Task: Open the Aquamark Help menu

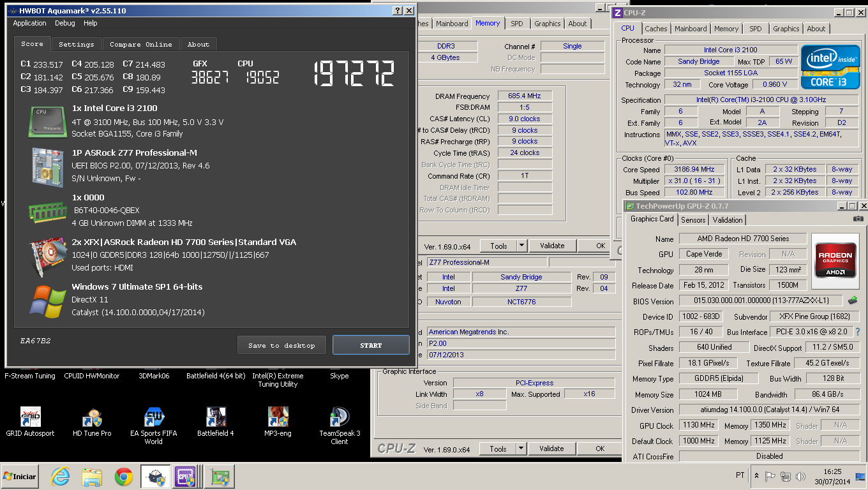Action: pyautogui.click(x=91, y=23)
